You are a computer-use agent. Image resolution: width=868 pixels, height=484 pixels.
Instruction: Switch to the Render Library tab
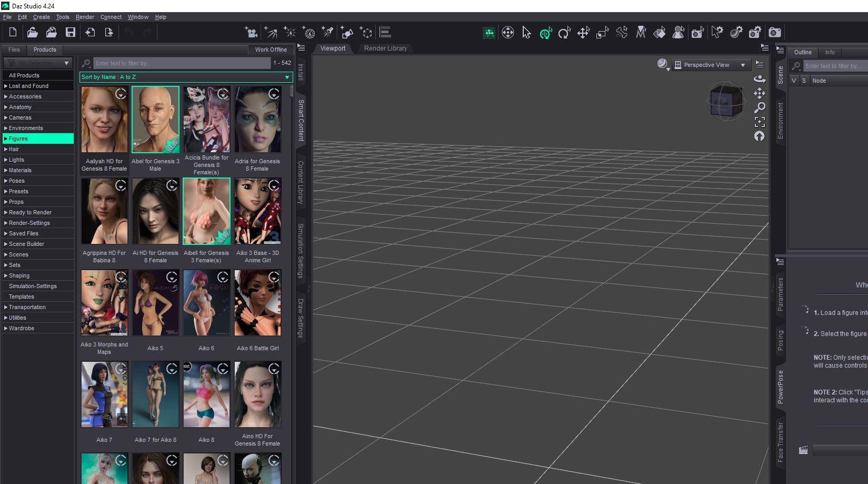[385, 48]
